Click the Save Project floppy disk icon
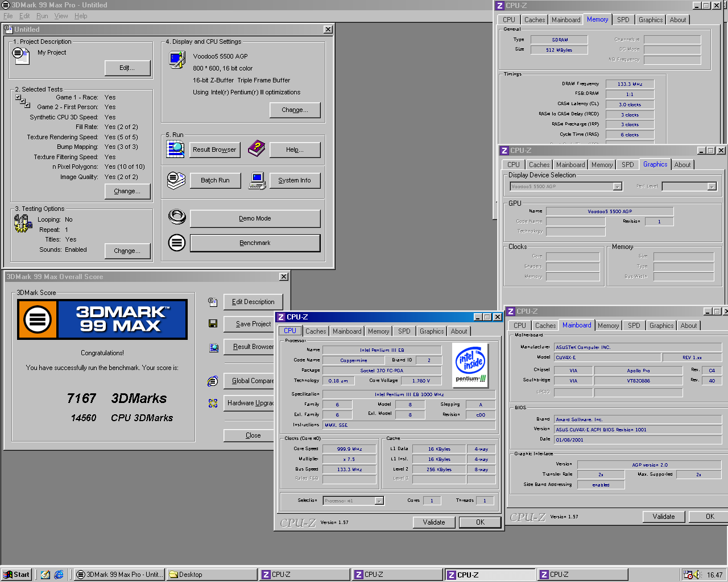Viewport: 728px width, 582px height. [x=213, y=323]
